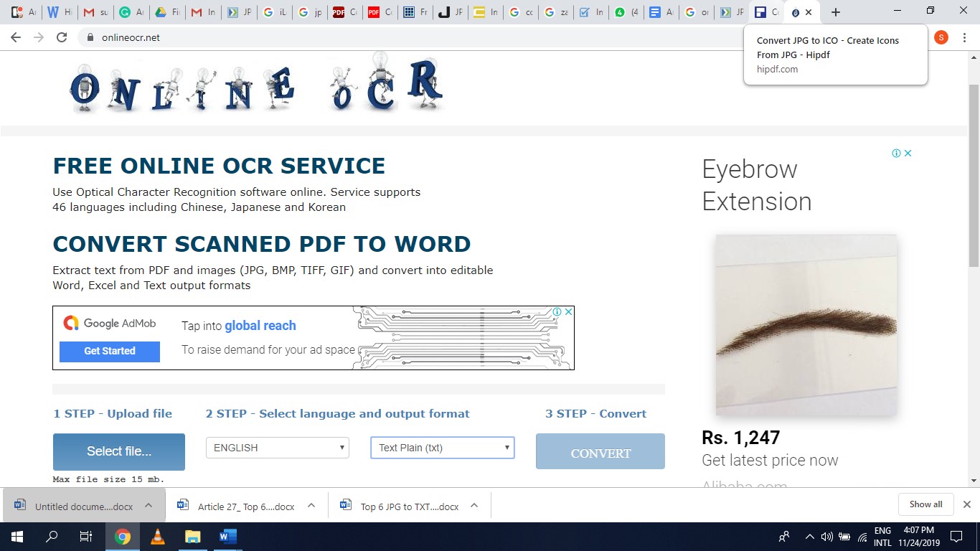Open options for Top 6 JPG to TXT download
Image resolution: width=980 pixels, height=551 pixels.
pyautogui.click(x=474, y=505)
